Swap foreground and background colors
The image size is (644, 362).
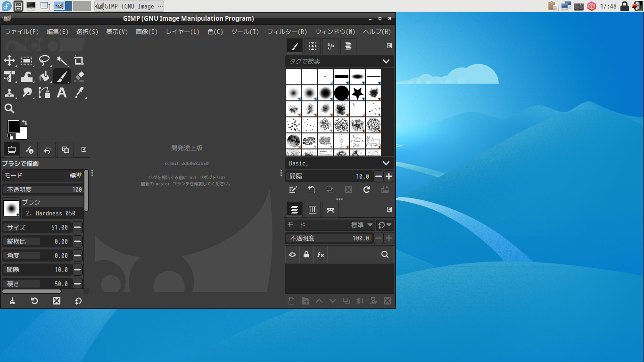[25, 123]
